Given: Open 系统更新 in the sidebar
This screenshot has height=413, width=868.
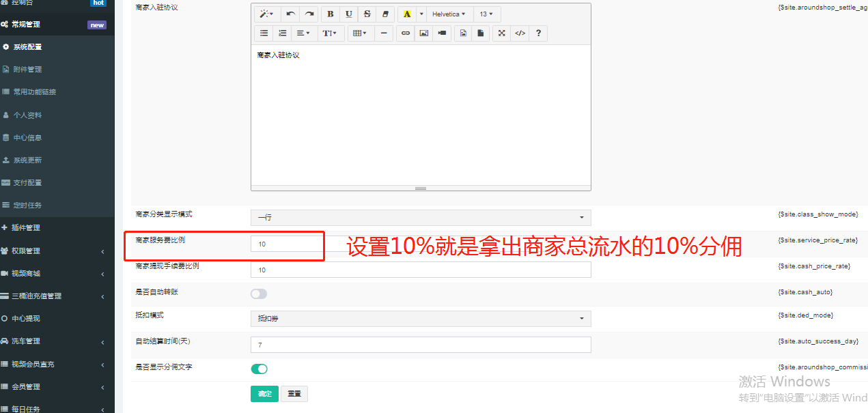Looking at the screenshot, I should coord(57,160).
